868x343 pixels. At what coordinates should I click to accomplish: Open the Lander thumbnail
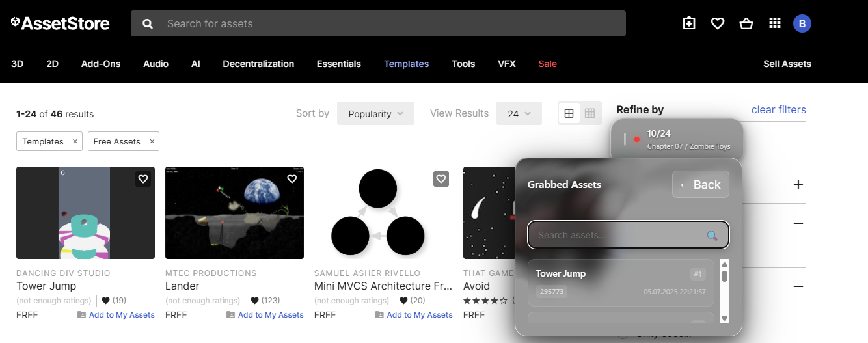pyautogui.click(x=234, y=213)
